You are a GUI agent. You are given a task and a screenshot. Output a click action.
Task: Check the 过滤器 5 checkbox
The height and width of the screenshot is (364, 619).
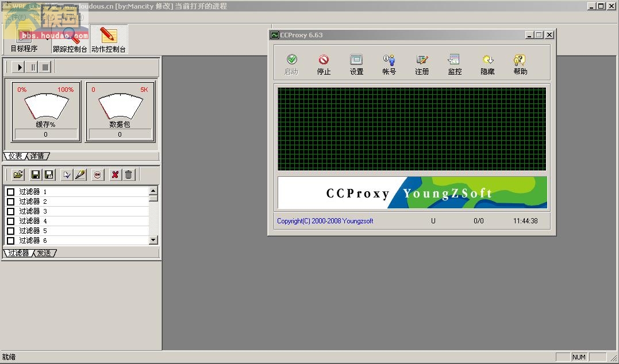pyautogui.click(x=11, y=231)
